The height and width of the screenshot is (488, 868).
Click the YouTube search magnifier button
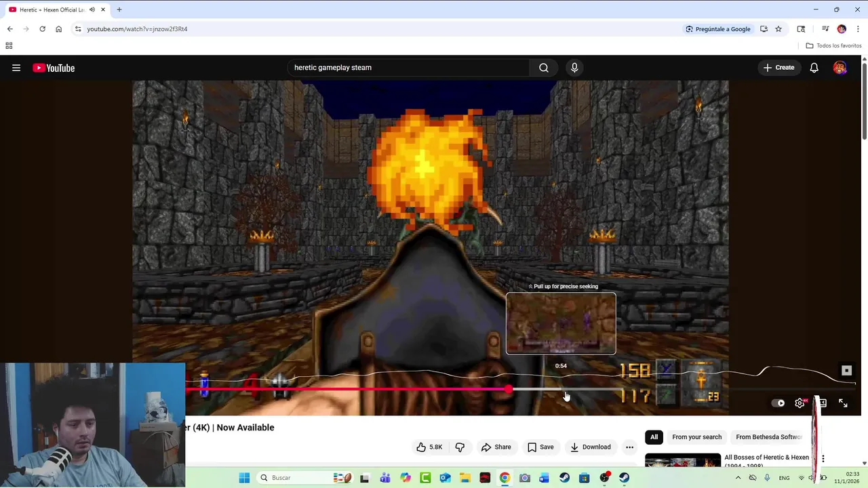coord(544,68)
